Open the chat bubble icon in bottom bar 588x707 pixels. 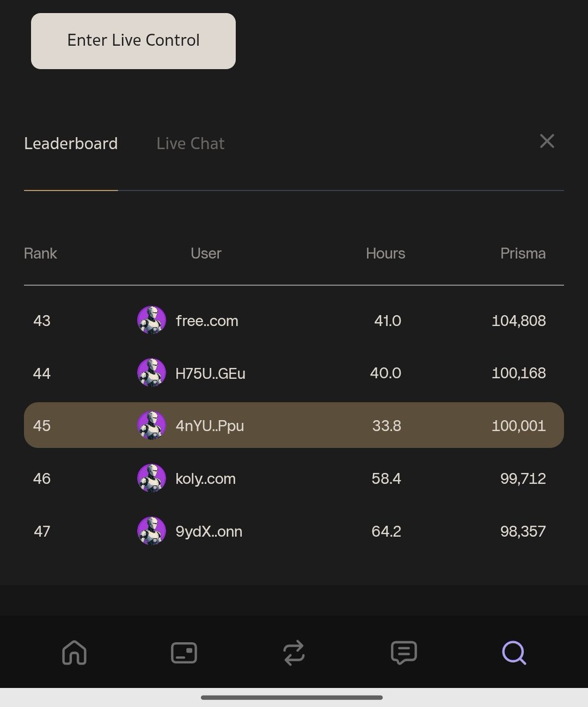(404, 653)
